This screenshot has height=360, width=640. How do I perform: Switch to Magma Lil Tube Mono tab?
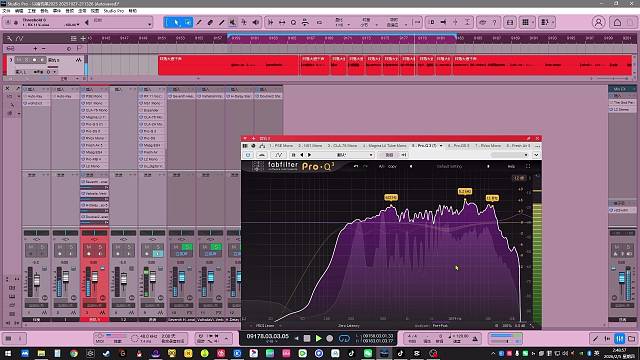(x=385, y=146)
